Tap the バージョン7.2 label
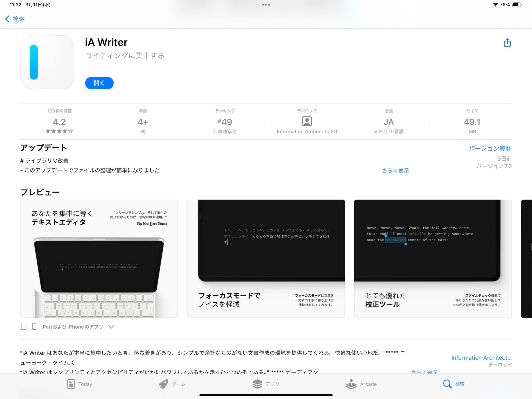The height and width of the screenshot is (399, 532). (494, 166)
